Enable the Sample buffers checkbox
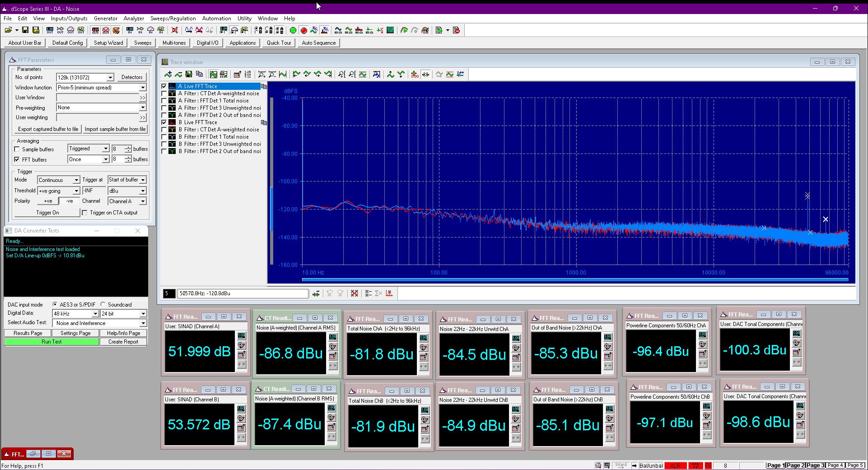 coord(17,149)
